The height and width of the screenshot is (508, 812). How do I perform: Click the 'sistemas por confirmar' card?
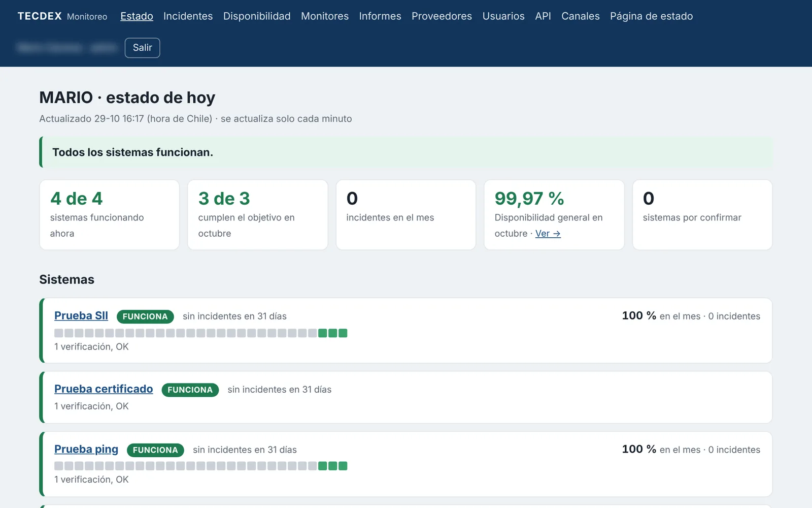point(702,215)
